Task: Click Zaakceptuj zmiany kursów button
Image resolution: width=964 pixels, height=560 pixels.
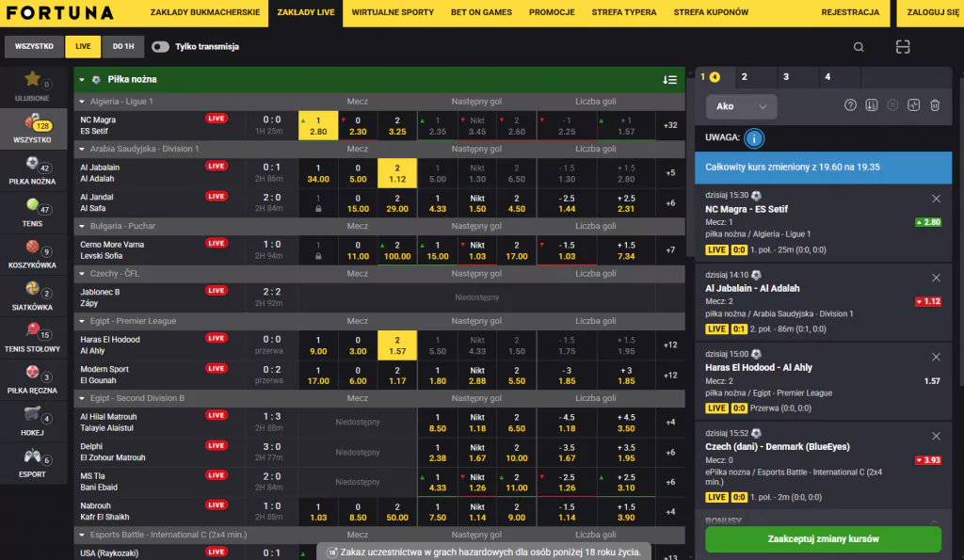Action: point(823,539)
